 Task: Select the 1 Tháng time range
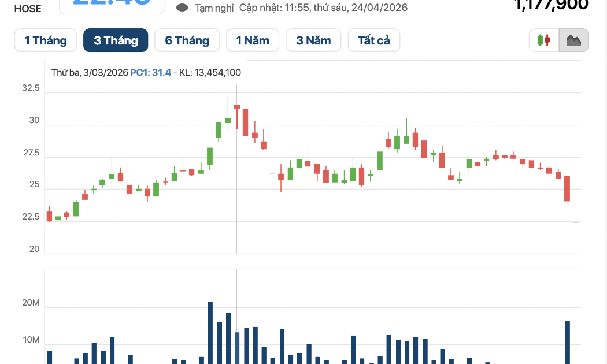46,40
